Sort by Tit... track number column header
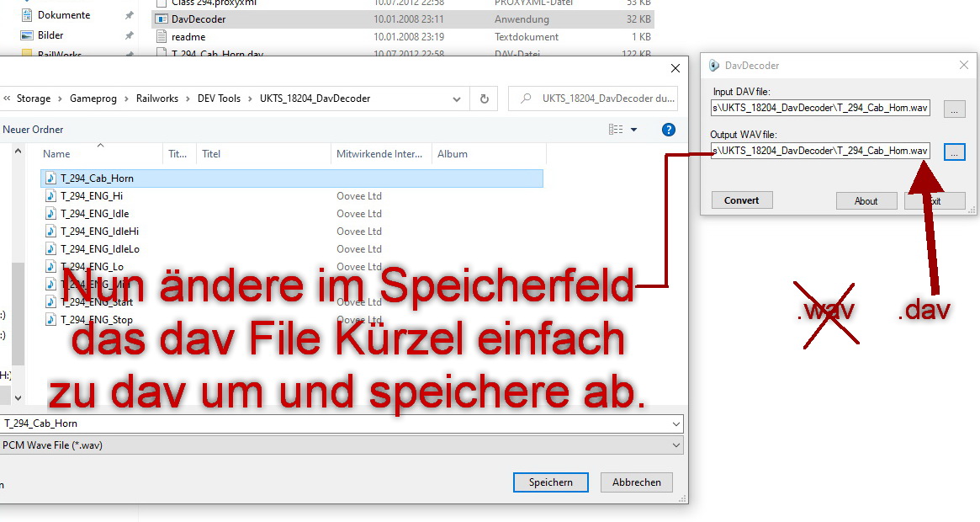The width and height of the screenshot is (980, 522). (x=179, y=154)
